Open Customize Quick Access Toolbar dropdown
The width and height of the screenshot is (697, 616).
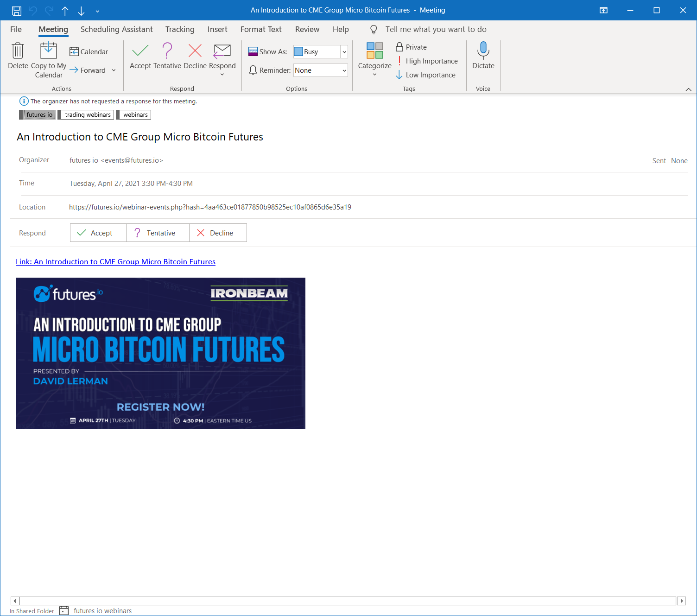[x=97, y=10]
